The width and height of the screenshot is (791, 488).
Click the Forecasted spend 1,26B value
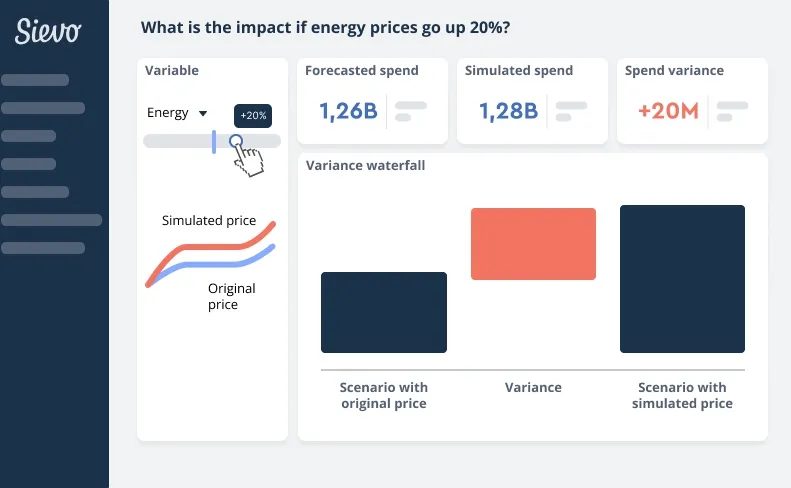[x=348, y=111]
